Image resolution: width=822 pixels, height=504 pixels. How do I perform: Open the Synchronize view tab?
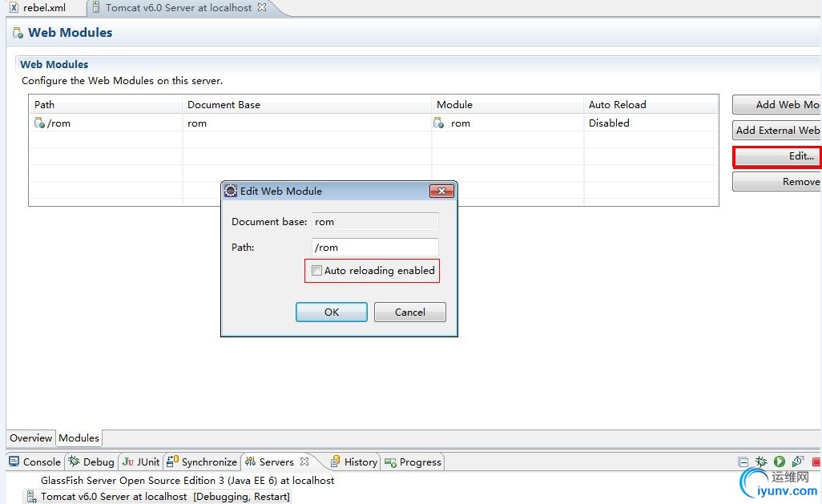click(202, 462)
